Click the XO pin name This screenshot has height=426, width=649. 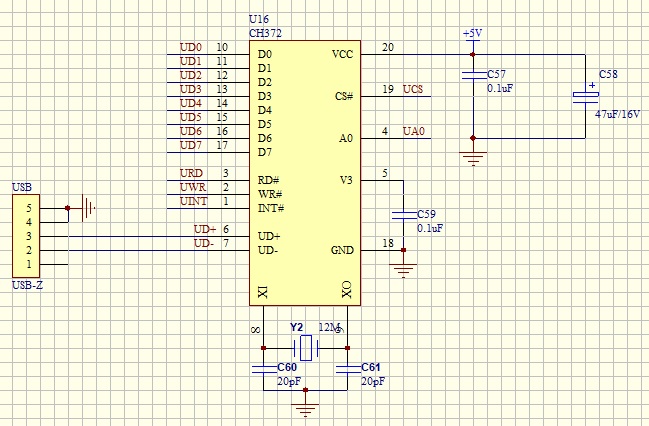click(347, 290)
